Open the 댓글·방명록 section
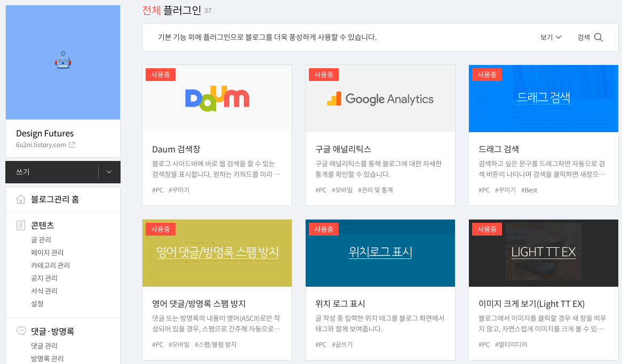The width and height of the screenshot is (622, 364). tap(52, 331)
